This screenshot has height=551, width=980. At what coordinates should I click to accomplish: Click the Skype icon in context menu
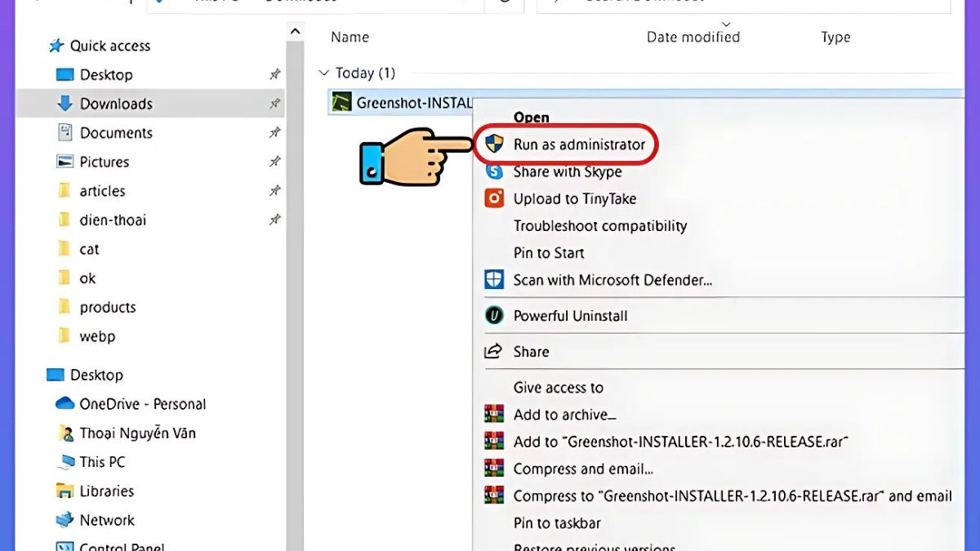pos(494,171)
